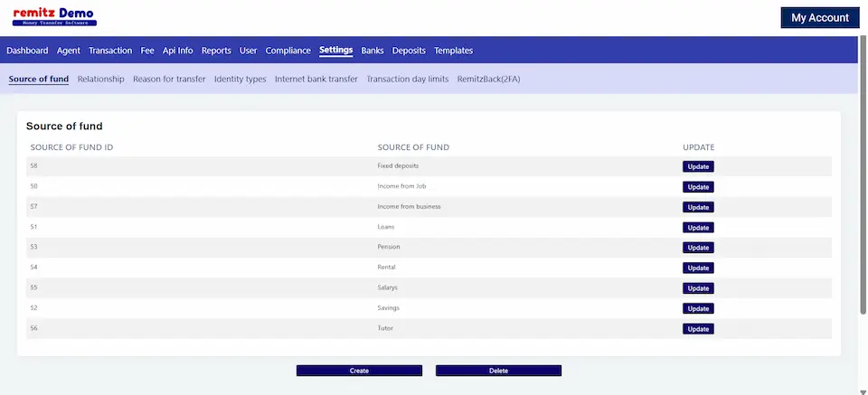Open the My Account button
This screenshot has width=868, height=395.
[x=819, y=18]
